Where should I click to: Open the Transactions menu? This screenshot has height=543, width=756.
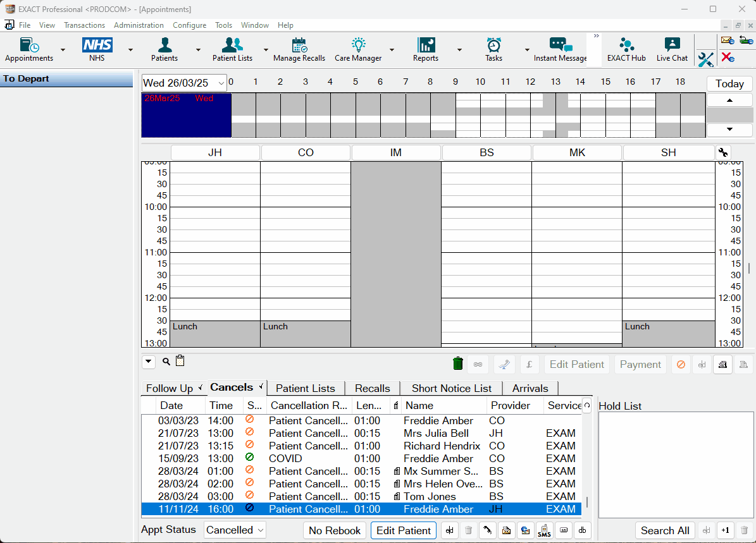click(x=84, y=25)
